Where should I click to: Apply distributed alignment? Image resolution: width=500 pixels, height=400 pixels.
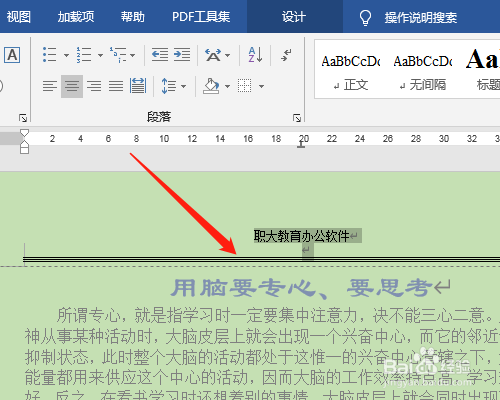point(138,86)
